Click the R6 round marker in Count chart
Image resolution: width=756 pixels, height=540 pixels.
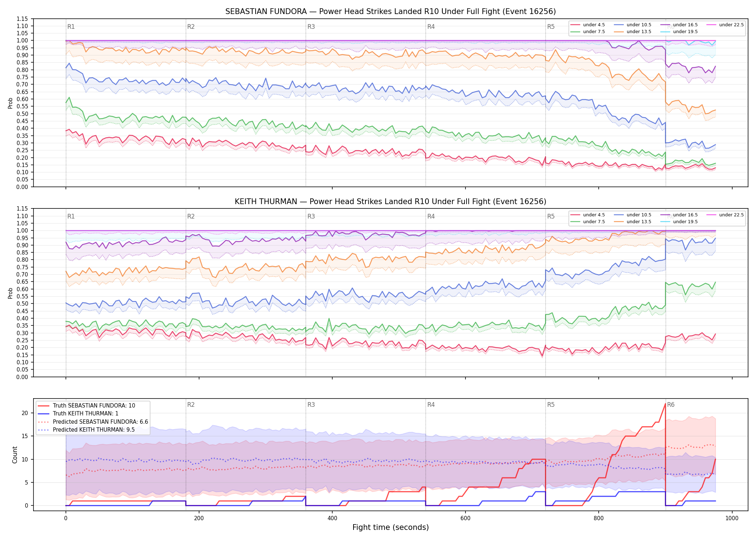coord(671,405)
